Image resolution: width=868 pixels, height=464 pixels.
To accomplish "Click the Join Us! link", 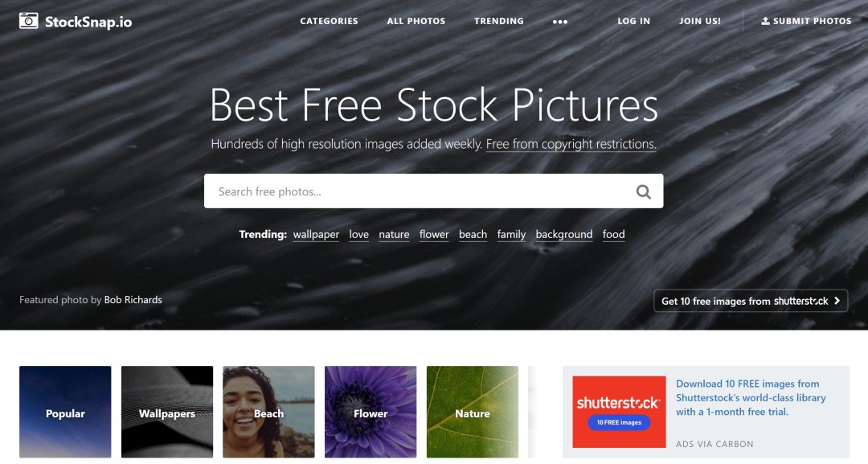I will [700, 21].
